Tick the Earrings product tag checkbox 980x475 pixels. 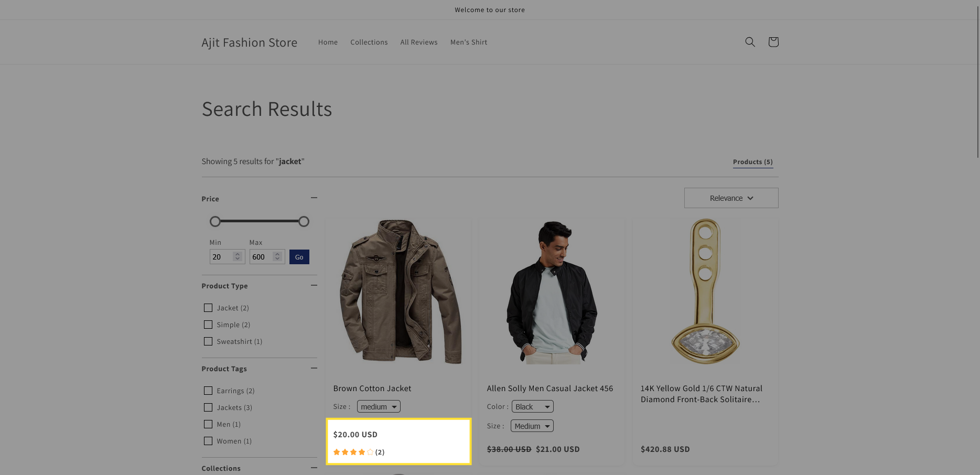(208, 391)
